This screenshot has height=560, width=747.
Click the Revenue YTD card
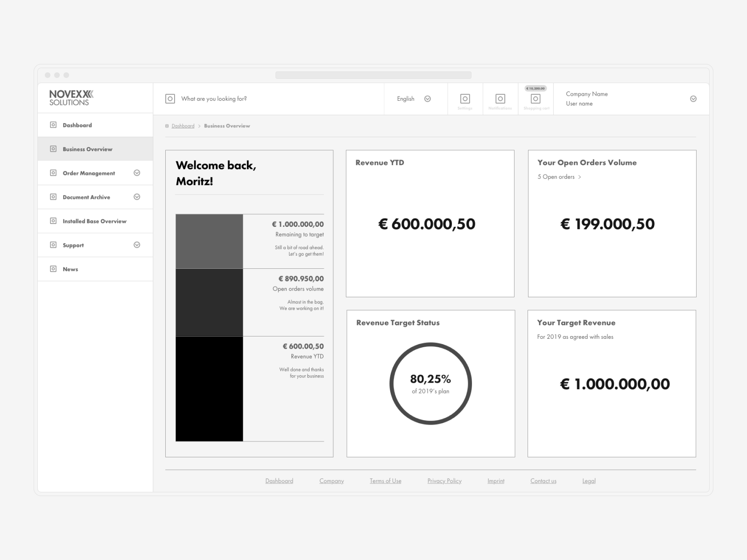tap(430, 224)
